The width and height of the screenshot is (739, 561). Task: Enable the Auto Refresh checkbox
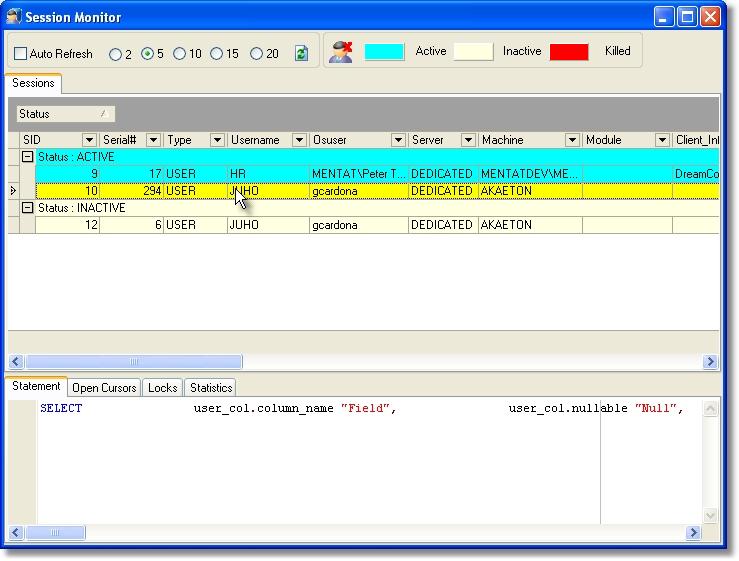point(20,53)
